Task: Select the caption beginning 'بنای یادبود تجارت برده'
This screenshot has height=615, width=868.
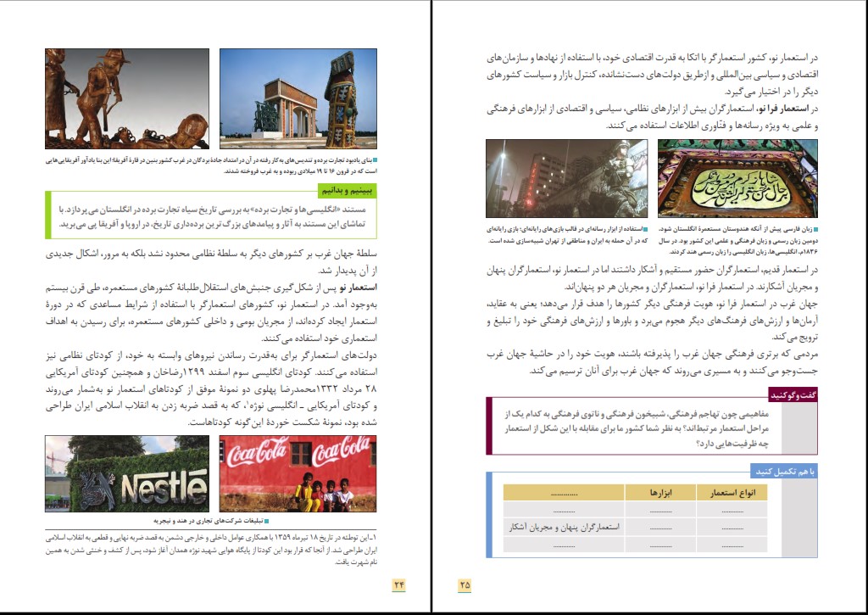Action: 211,165
